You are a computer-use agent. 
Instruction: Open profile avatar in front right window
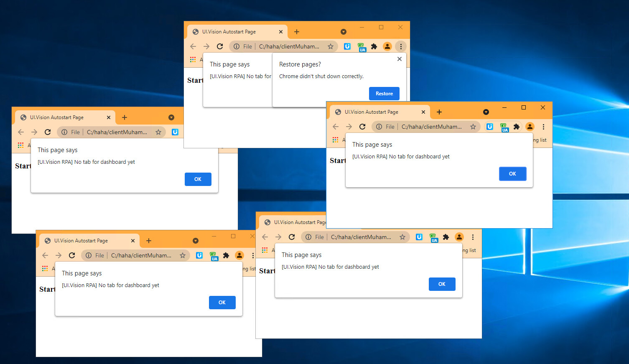(530, 127)
